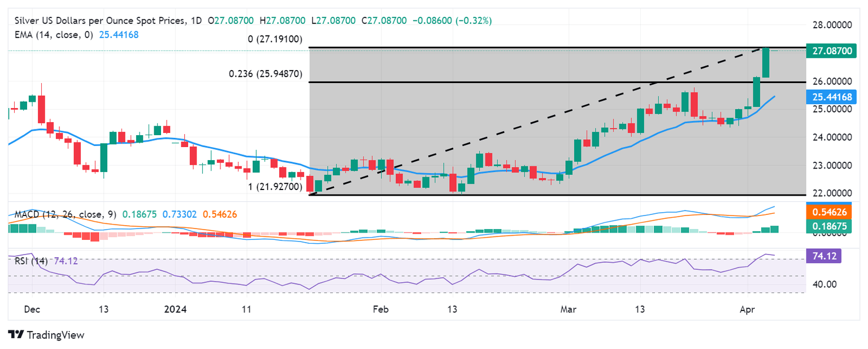Click the 2024 date axis marker
868x349 pixels.
[x=174, y=310]
